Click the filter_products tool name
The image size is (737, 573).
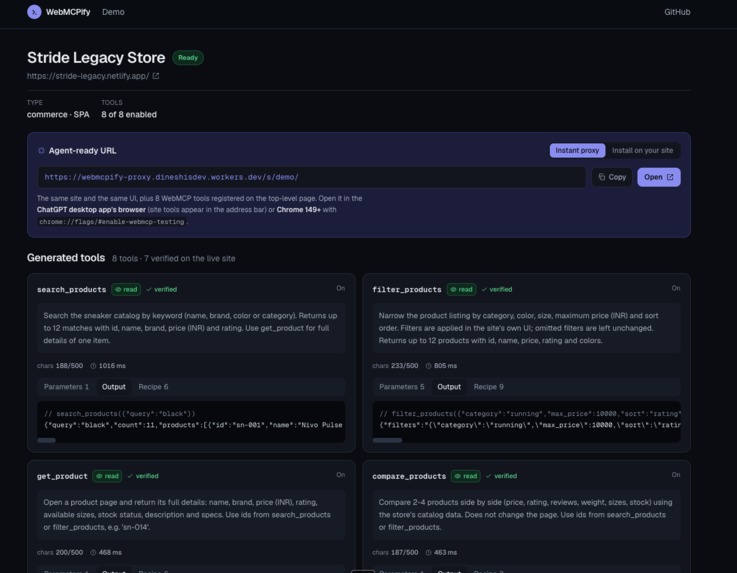(407, 290)
